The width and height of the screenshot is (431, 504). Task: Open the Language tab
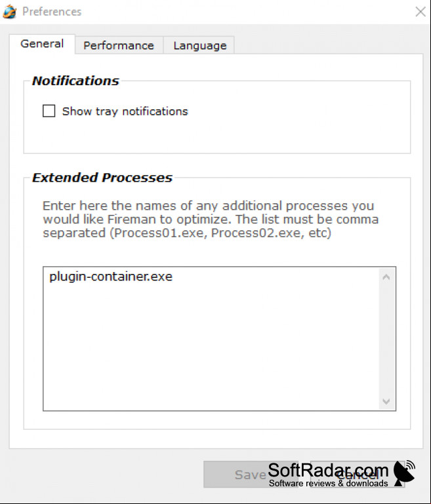(199, 45)
